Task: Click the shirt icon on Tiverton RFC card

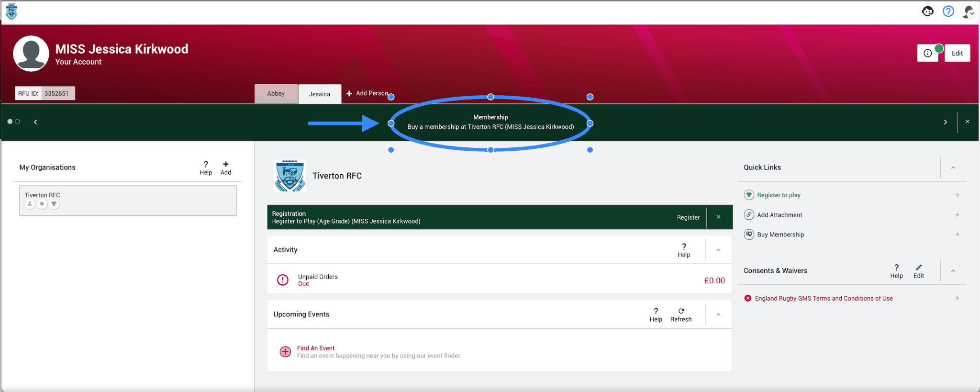Action: (54, 204)
